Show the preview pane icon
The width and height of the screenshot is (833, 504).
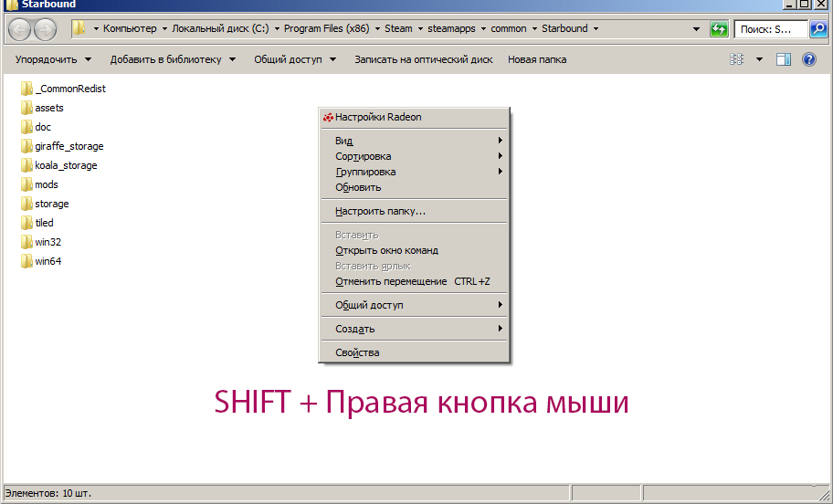(784, 59)
